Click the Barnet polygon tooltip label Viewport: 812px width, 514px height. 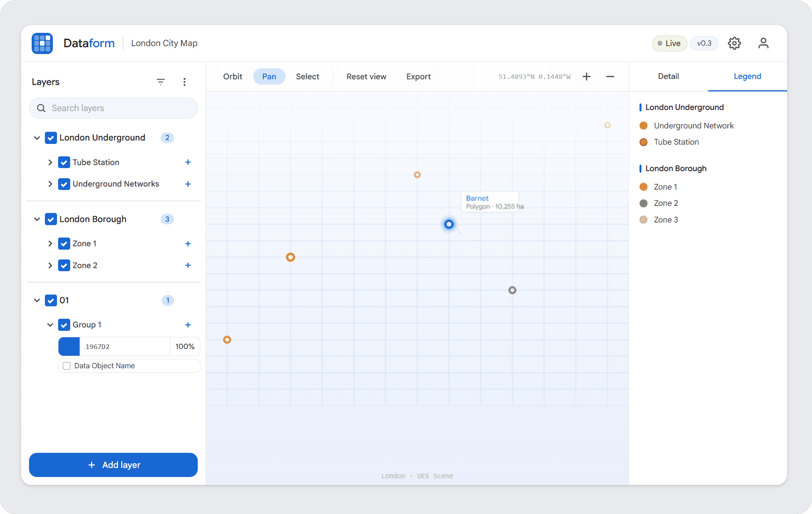click(490, 202)
